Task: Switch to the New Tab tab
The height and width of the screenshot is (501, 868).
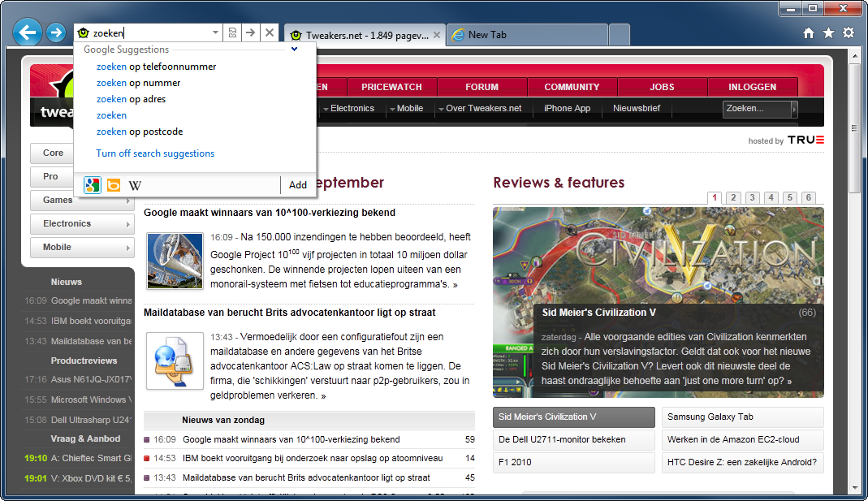Action: coord(527,35)
